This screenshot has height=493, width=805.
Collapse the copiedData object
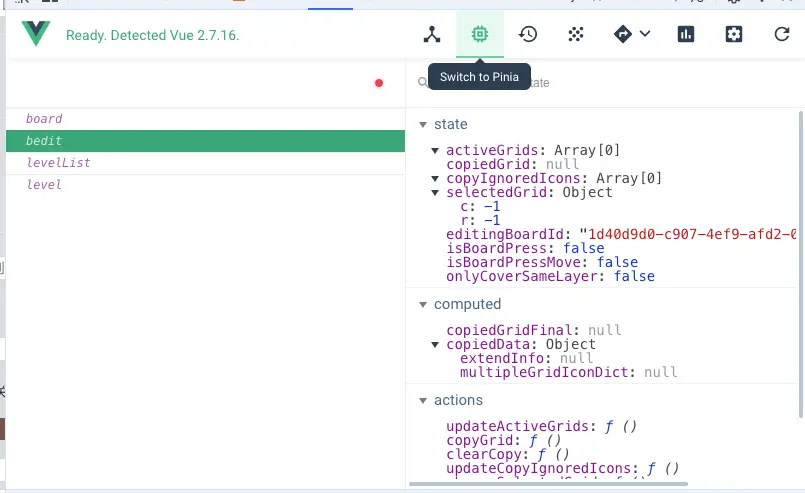(x=435, y=345)
